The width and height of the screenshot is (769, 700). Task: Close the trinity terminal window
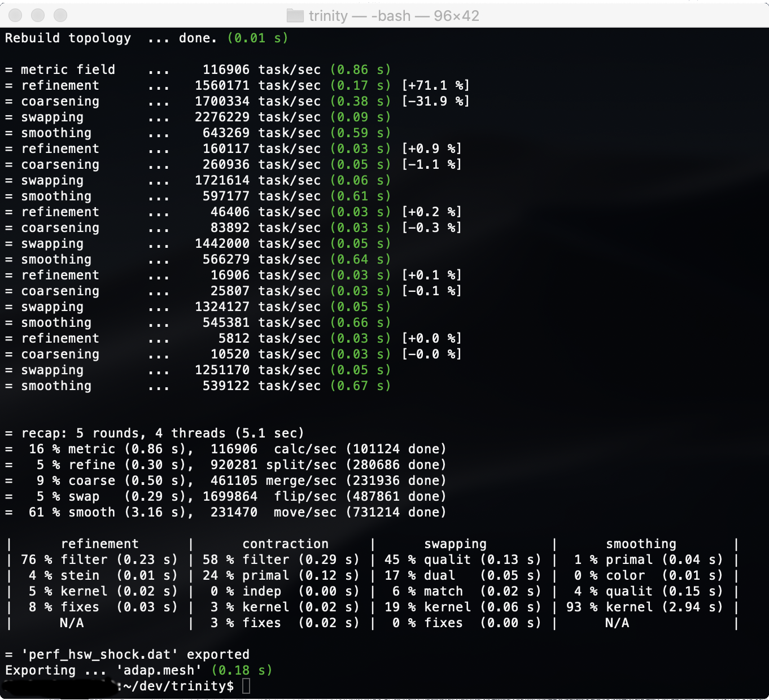(x=15, y=15)
